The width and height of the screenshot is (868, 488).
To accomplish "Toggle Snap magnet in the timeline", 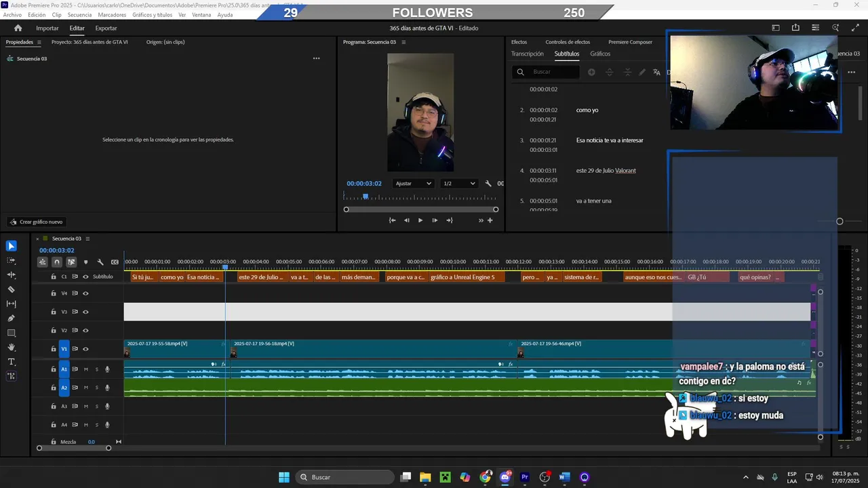I will pyautogui.click(x=57, y=262).
